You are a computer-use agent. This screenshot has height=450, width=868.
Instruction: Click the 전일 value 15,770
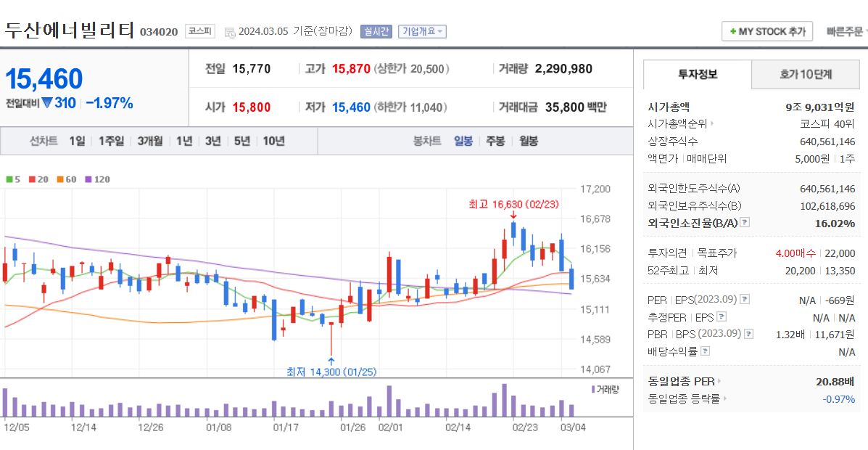252,69
